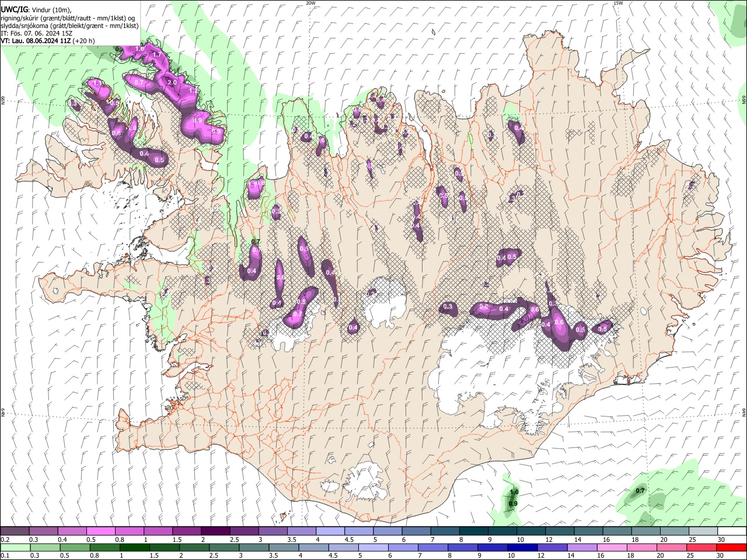This screenshot has height=560, width=747.
Task: Click the palest green 0.1 rain-scale swatch
Action: [15, 547]
